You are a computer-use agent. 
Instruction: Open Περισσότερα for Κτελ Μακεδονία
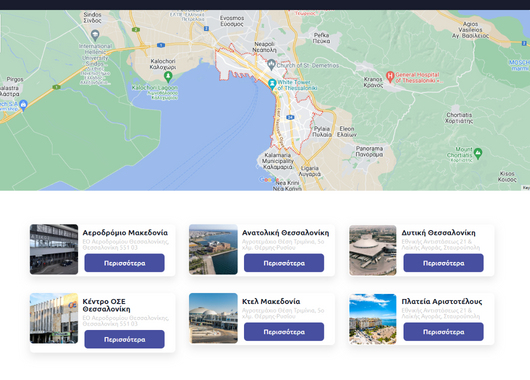pos(284,332)
